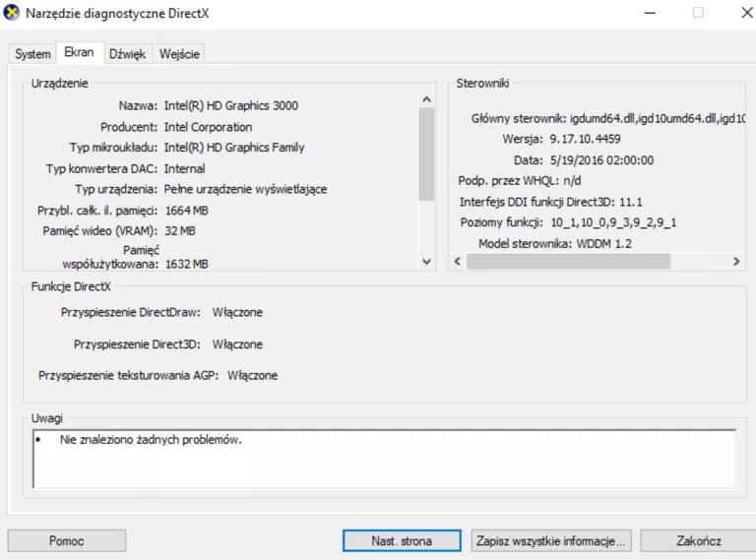This screenshot has width=756, height=560.
Task: Click 'Nie znaleziono żadnych problemów.' note
Action: (151, 440)
